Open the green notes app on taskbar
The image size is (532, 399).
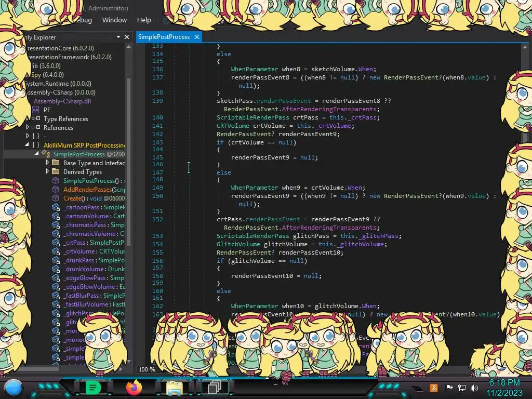coord(93,388)
